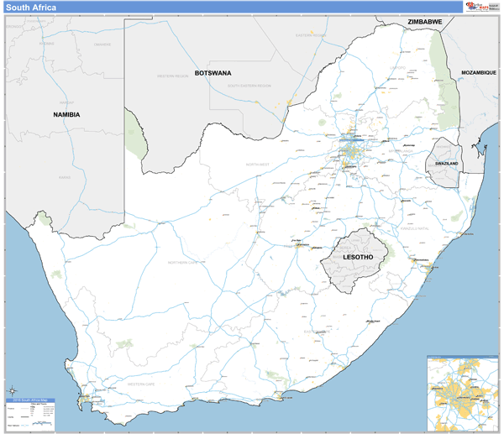This screenshot has width=504, height=434.
Task: Click the Kruger park green area in the northeast
Action: coord(445,81)
